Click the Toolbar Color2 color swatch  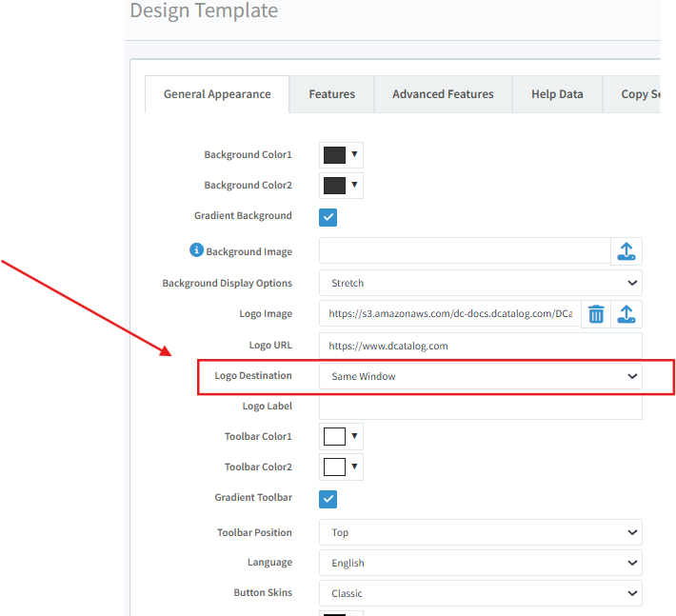(x=340, y=467)
